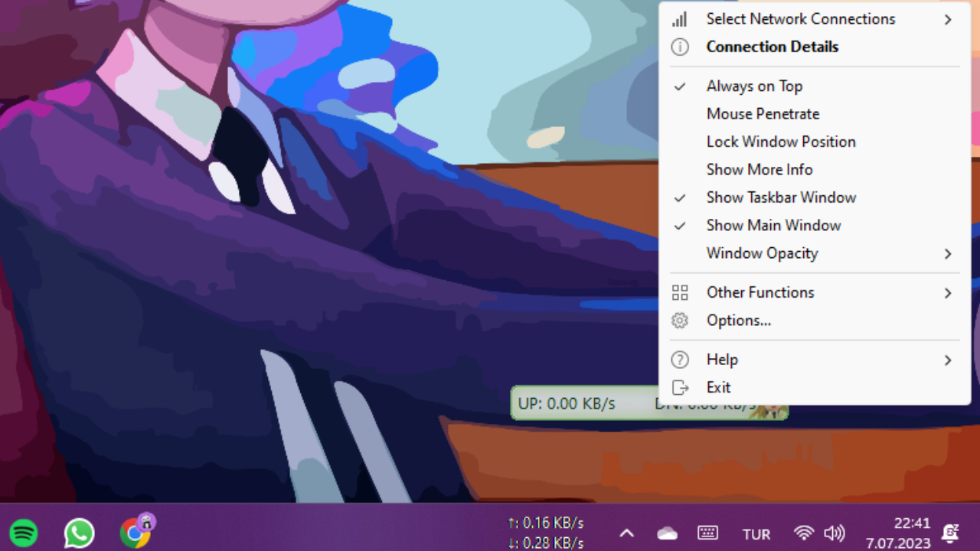Uncheck Show Taskbar Window
This screenshot has width=980, height=551.
[x=781, y=197]
